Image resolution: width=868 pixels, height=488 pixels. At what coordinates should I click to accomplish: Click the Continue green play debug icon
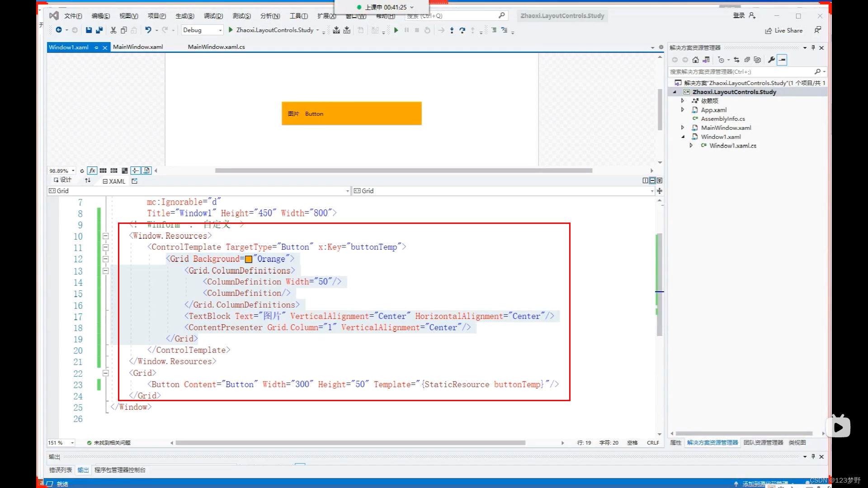tap(396, 30)
